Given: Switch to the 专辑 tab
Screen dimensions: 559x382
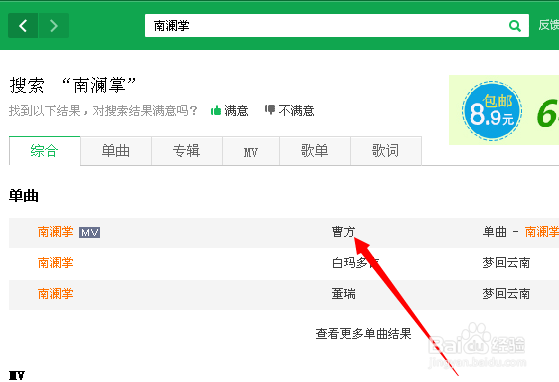Looking at the screenshot, I should coord(187,151).
